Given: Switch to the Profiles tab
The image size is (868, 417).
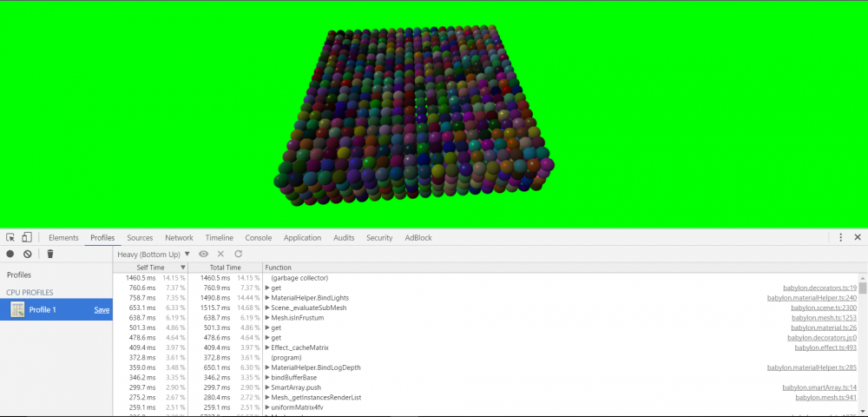Looking at the screenshot, I should (102, 237).
